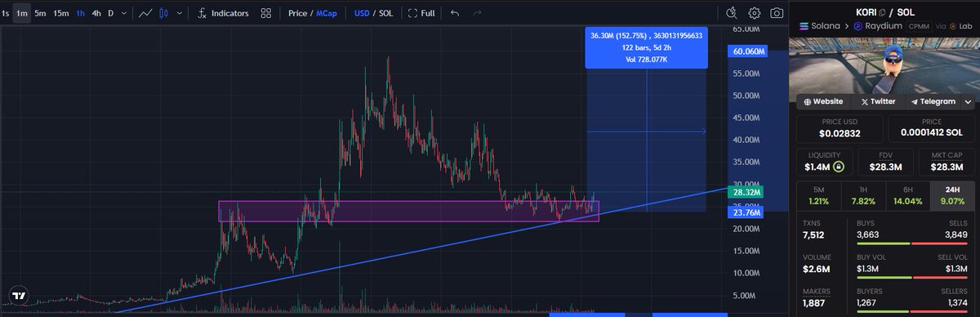This screenshot has height=317, width=980.
Task: Click the PRICE 0.0001412 SOL box
Action: pyautogui.click(x=932, y=127)
